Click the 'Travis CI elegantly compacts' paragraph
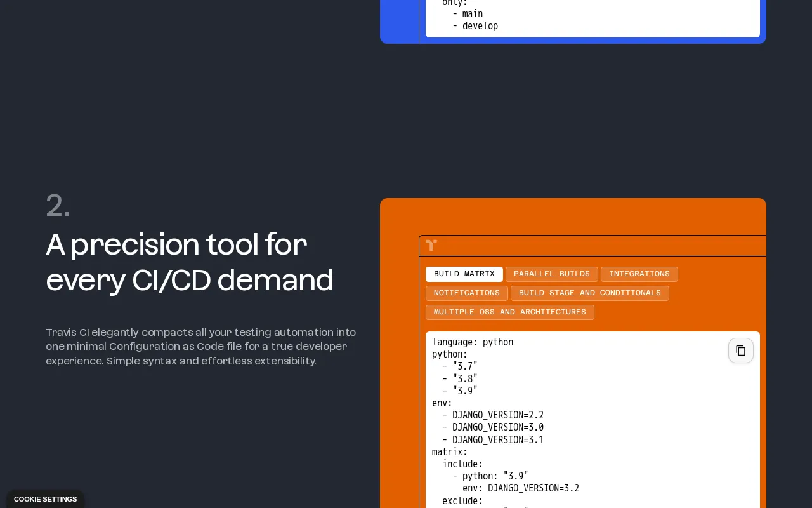Viewport: 812px width, 508px height. (x=201, y=347)
